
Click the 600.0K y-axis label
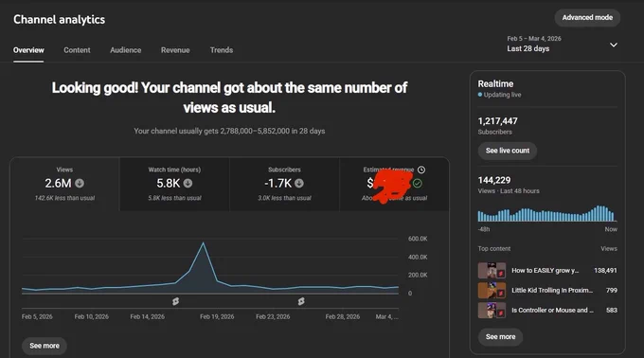[418, 239]
